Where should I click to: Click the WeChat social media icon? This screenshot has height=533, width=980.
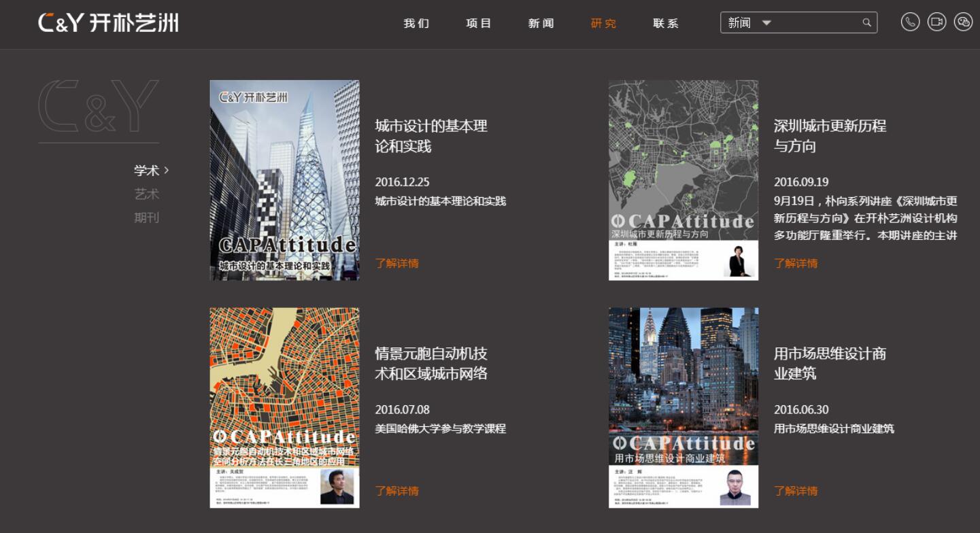(x=962, y=22)
